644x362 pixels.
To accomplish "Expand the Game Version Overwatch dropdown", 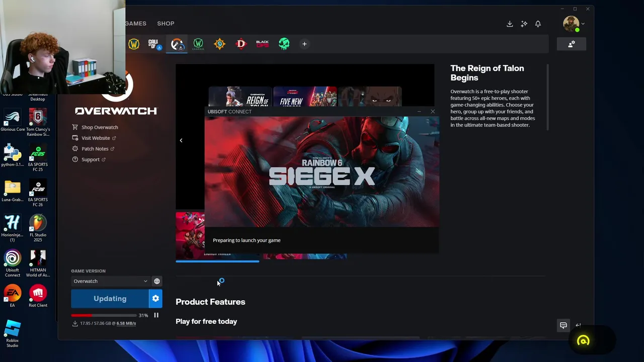I will (x=110, y=281).
